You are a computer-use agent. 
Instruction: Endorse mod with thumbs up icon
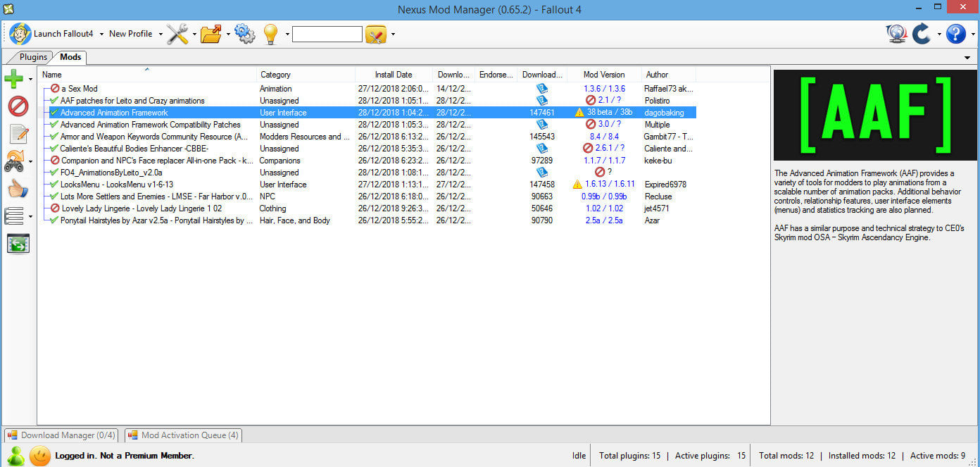pos(18,189)
